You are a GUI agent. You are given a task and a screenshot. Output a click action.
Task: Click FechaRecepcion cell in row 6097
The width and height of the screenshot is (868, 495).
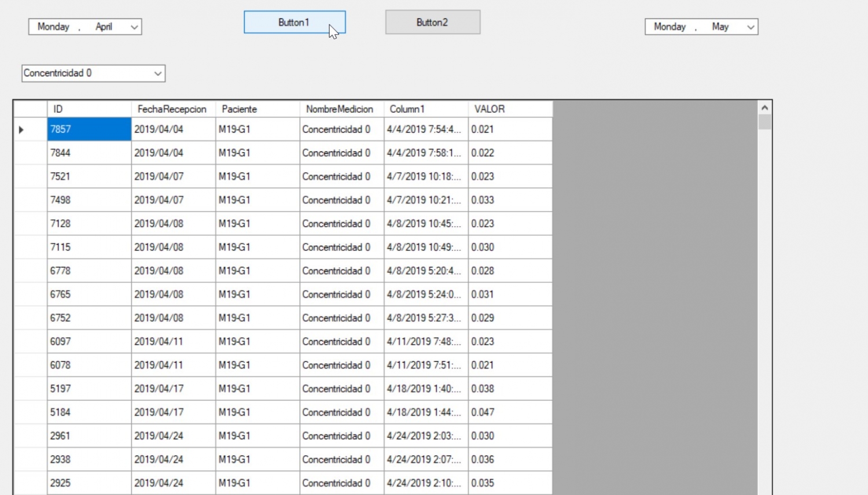pos(174,342)
